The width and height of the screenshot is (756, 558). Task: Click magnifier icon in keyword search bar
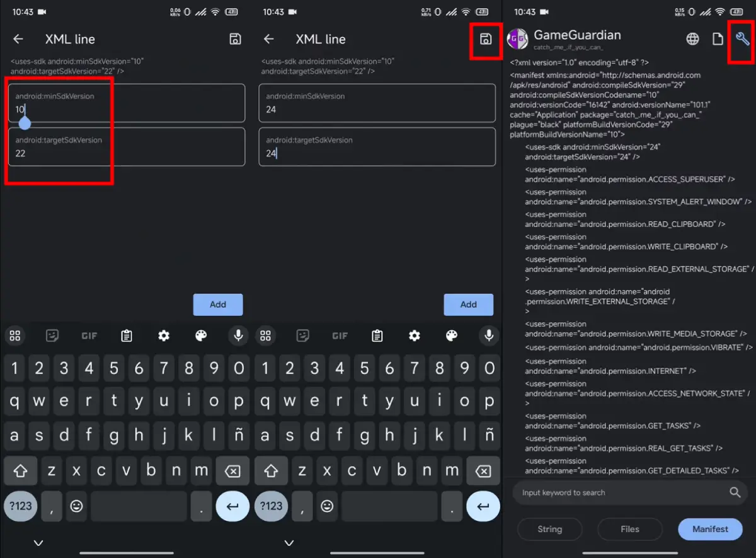(x=735, y=492)
